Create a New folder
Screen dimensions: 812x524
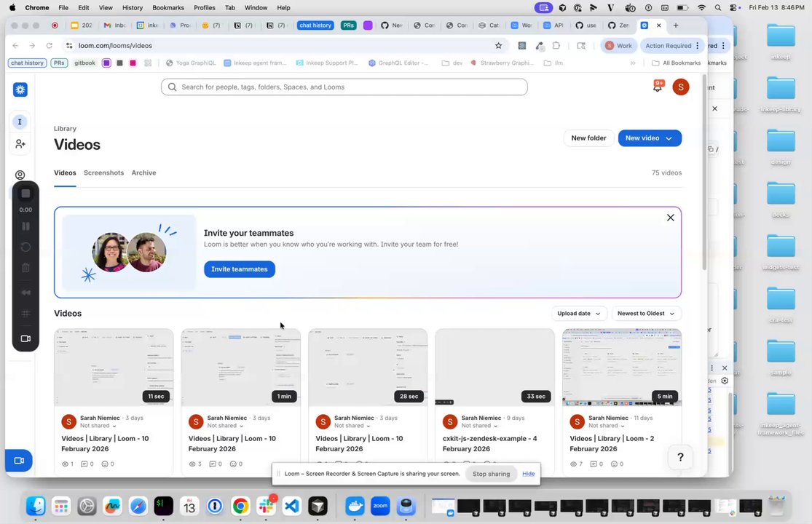click(588, 138)
